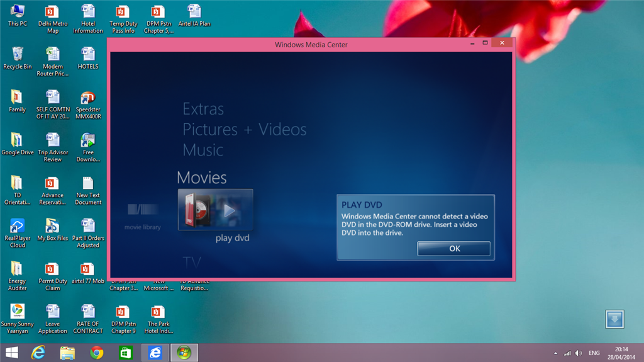
Task: Launch Free Download shortcut icon
Action: (88, 147)
